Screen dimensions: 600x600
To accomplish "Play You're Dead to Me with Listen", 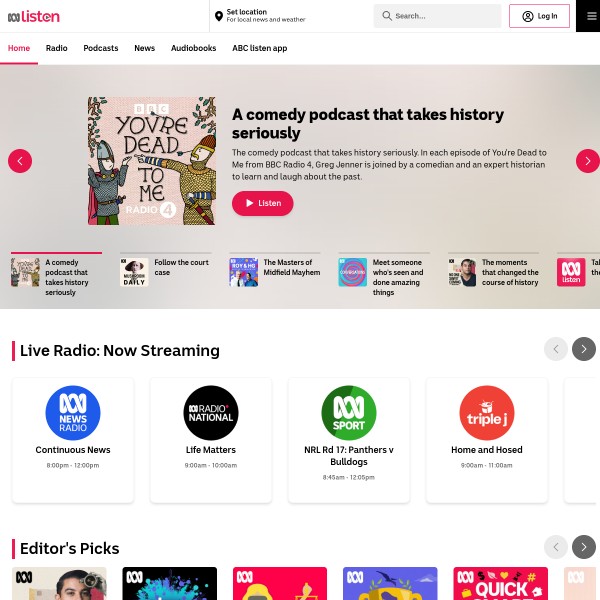I will point(262,203).
